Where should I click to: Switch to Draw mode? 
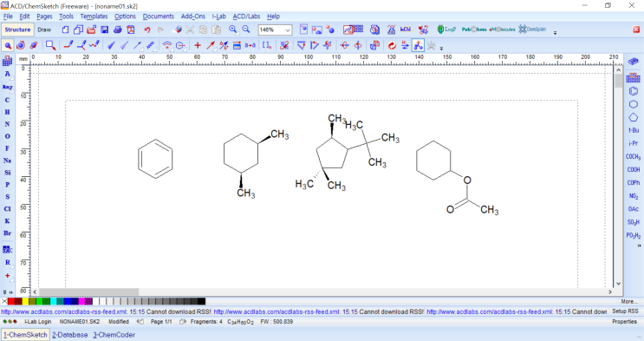(44, 30)
